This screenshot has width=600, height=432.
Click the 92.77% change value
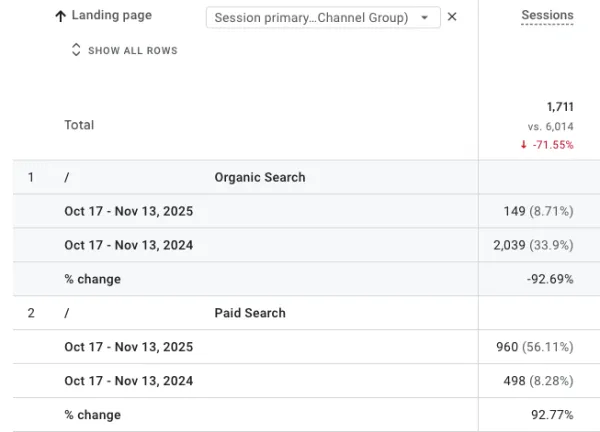552,415
